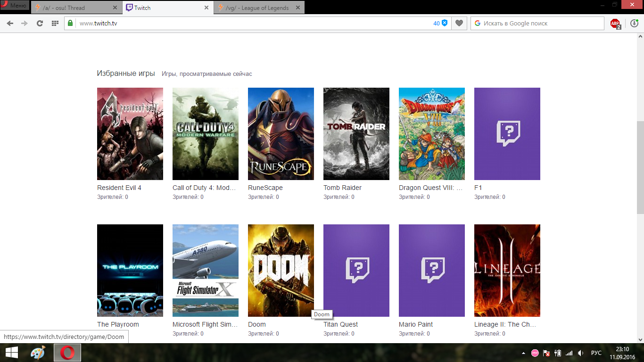Switch the РУС input language
This screenshot has height=362, width=644.
[596, 353]
